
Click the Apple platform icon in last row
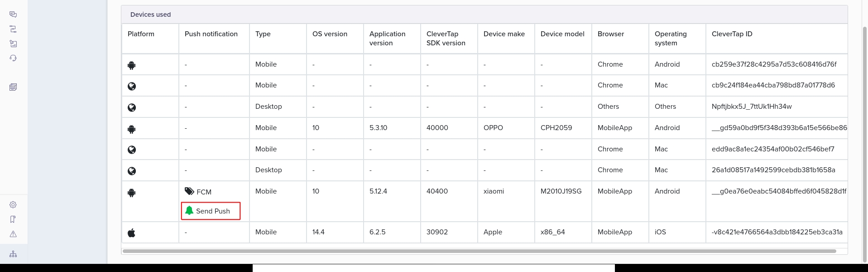[132, 233]
